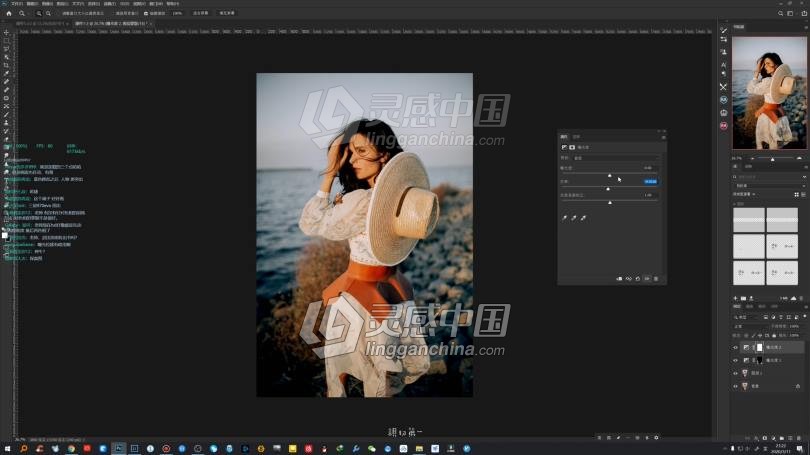Image resolution: width=810 pixels, height=455 pixels.
Task: Create new adjustment layer from Layers bottom
Action: coord(773,438)
